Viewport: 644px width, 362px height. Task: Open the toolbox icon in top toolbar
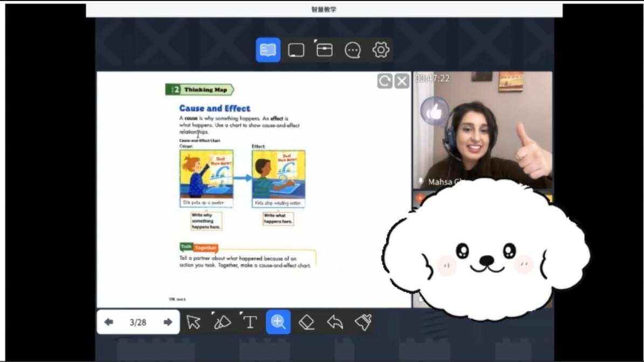(324, 50)
